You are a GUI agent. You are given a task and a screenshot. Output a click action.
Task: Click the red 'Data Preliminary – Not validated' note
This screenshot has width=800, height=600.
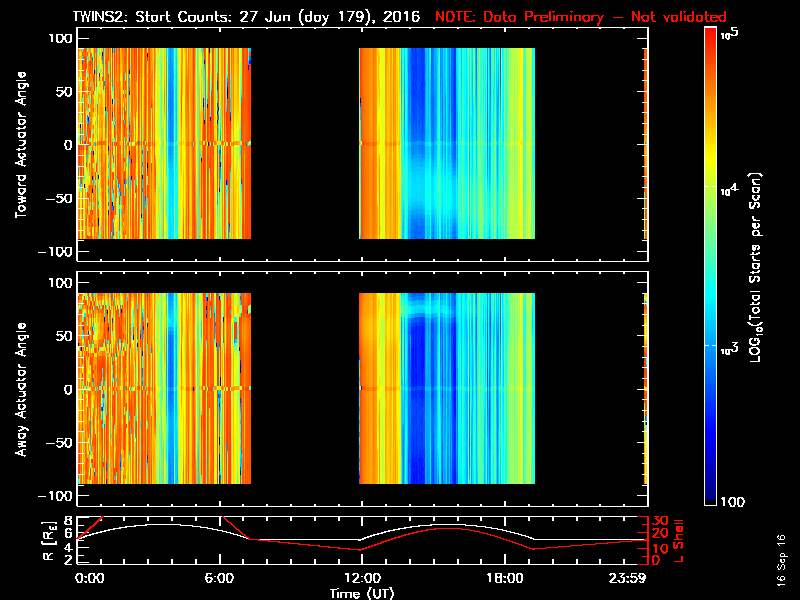pos(581,17)
